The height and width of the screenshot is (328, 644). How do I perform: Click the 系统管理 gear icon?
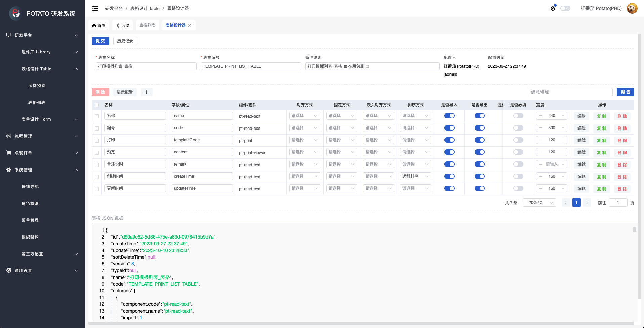pyautogui.click(x=9, y=170)
